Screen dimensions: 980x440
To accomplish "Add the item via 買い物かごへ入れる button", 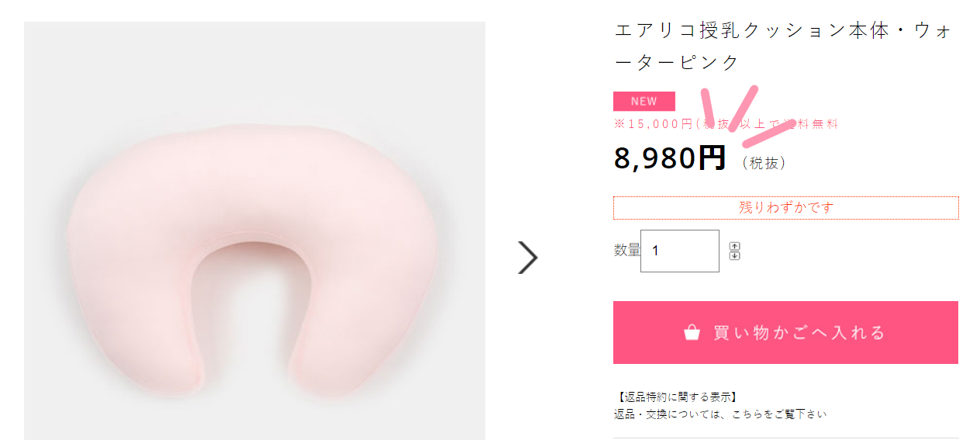I will tap(785, 332).
